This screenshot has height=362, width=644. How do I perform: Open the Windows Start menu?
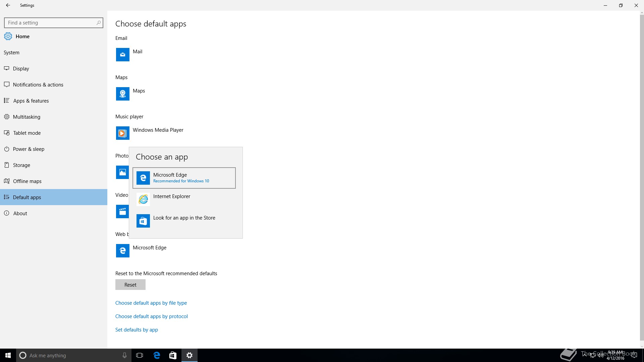click(x=8, y=355)
